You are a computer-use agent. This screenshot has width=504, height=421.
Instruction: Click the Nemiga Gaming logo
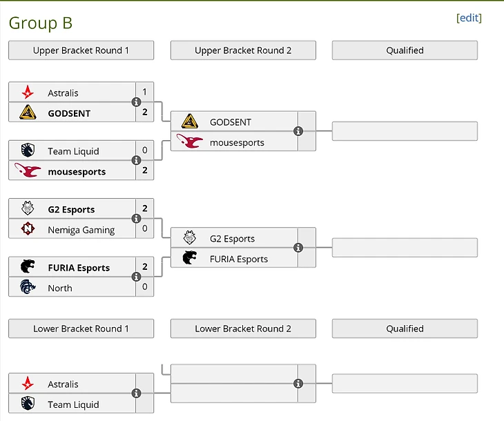28,229
